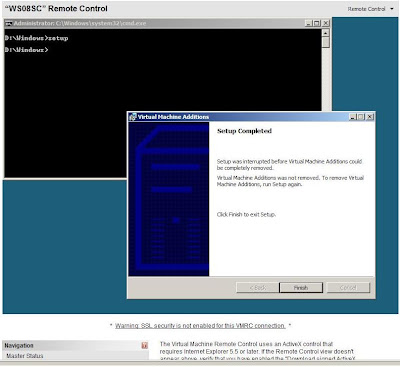Open Master Status in Navigation panel
This screenshot has height=367, width=400.
point(25,356)
